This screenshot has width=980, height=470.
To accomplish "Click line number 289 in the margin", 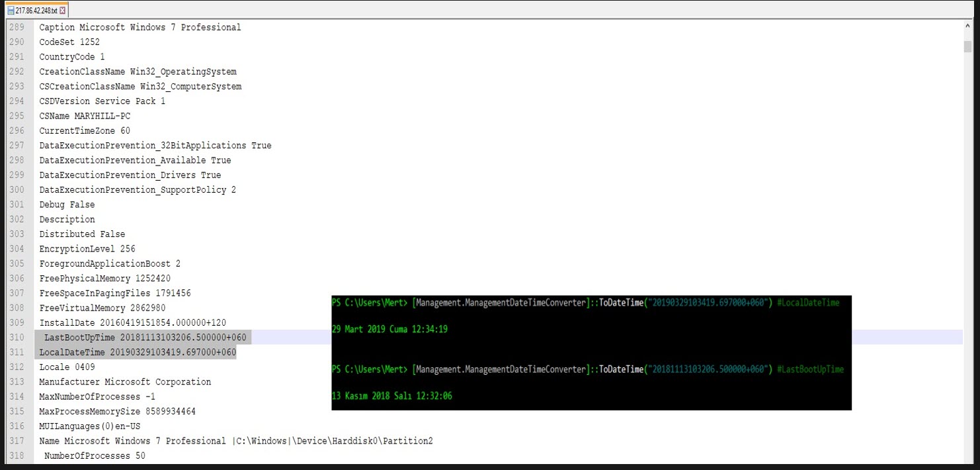I will (17, 27).
